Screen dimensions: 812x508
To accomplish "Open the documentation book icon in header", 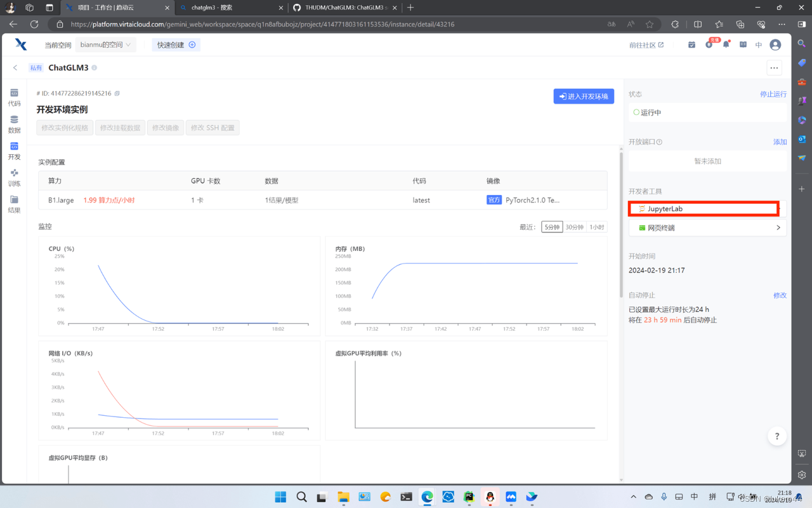I will coord(743,45).
